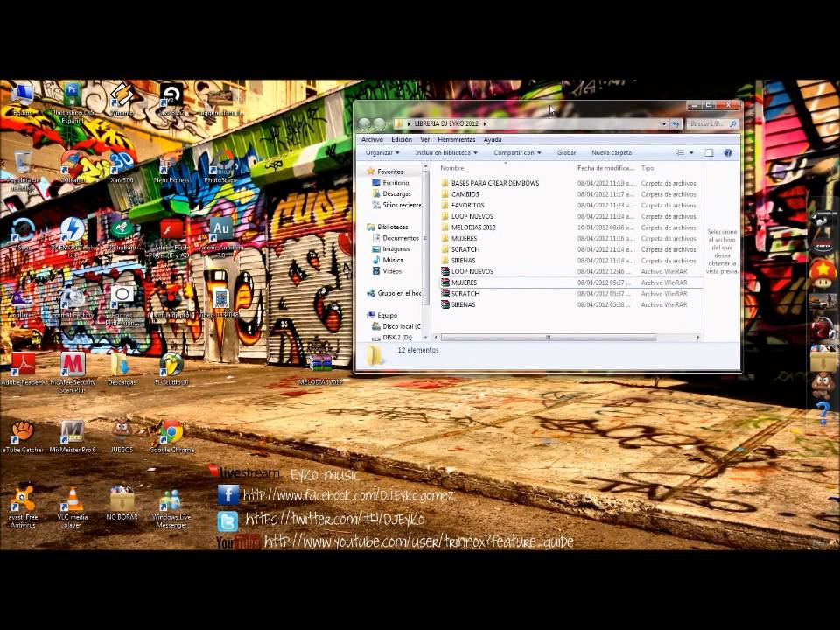Expand Incluir en biblioteca dropdown
The image size is (840, 630).
click(x=446, y=152)
